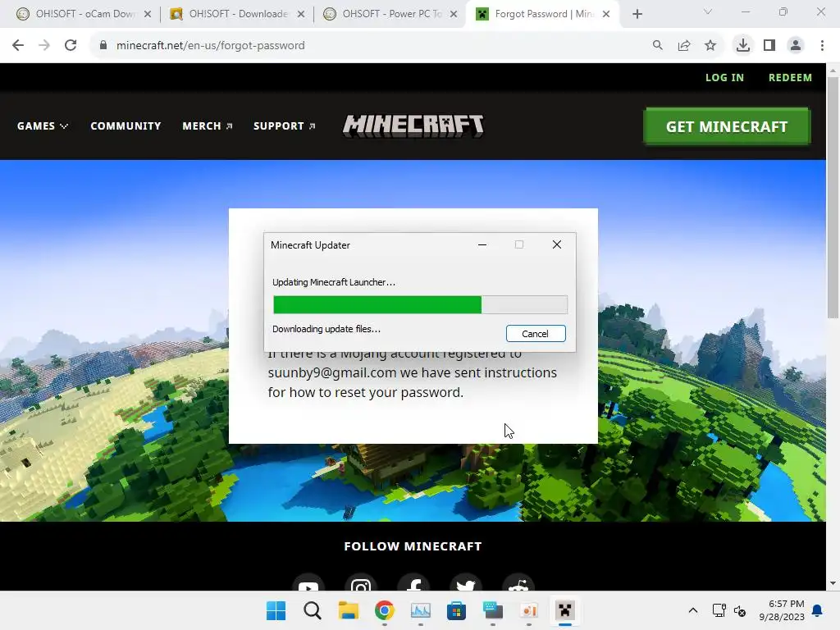Open the COMMUNITY menu item
The height and width of the screenshot is (630, 840).
tap(126, 126)
